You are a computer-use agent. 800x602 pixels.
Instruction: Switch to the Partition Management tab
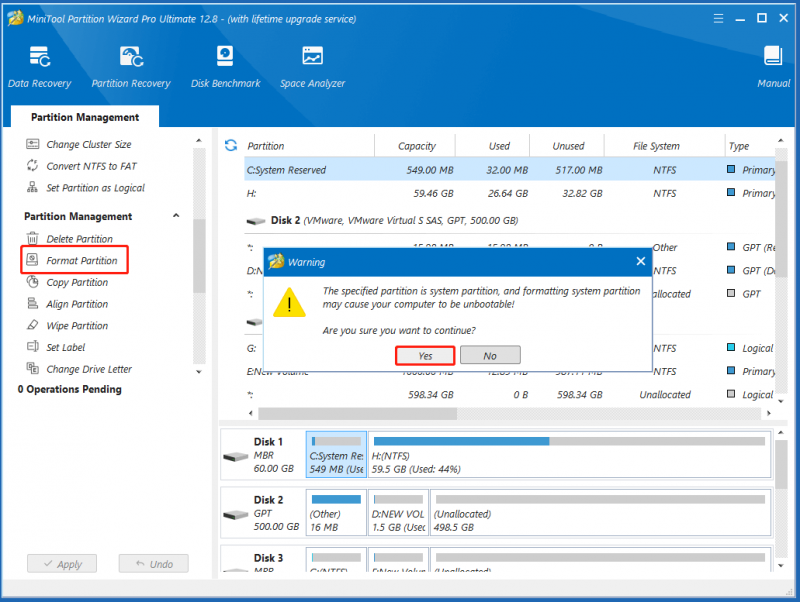(85, 117)
